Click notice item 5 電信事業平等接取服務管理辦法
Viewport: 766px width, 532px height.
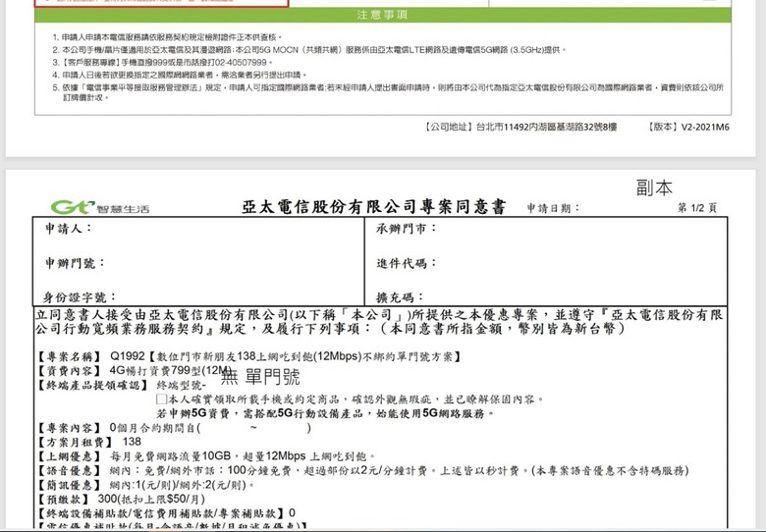[388, 92]
